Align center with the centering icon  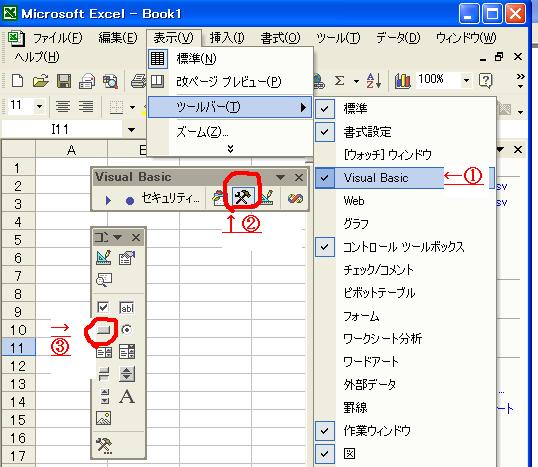coord(63,106)
